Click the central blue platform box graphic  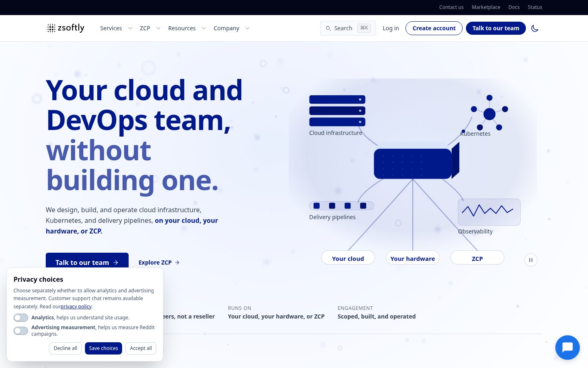tap(416, 161)
